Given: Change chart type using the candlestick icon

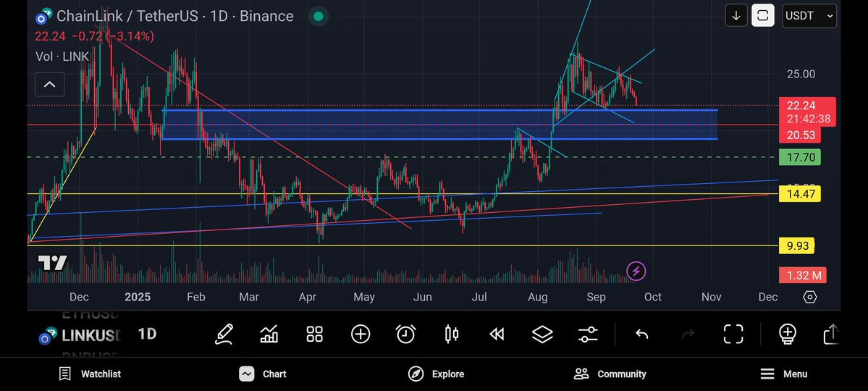Looking at the screenshot, I should pyautogui.click(x=452, y=334).
